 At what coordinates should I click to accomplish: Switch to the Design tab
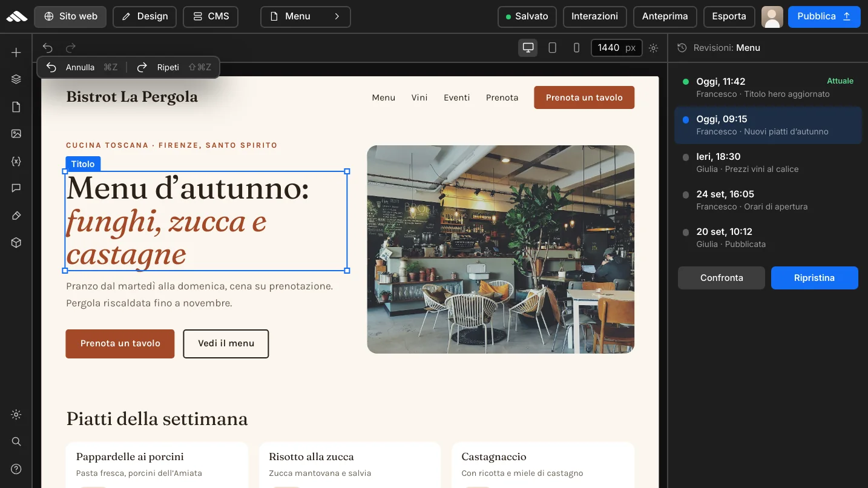click(145, 16)
